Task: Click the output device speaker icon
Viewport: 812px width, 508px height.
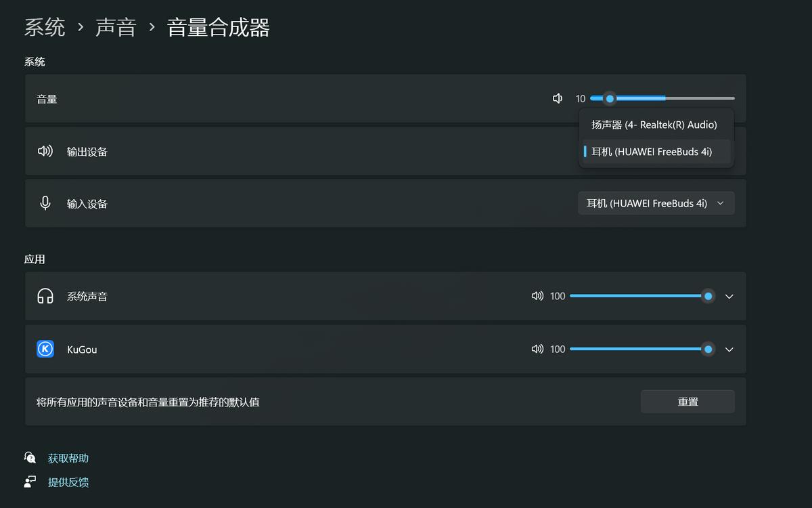Action: (x=45, y=151)
